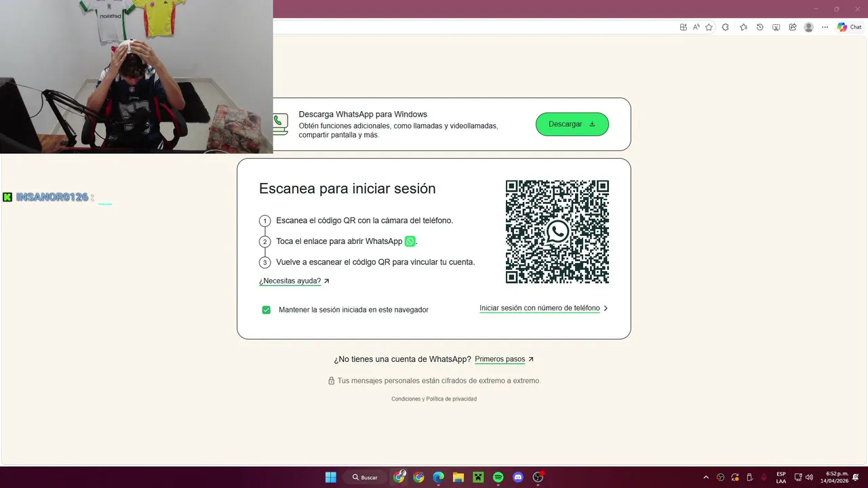Open Condiciones y Política de privacidad link
The width and height of the screenshot is (868, 488).
point(434,399)
